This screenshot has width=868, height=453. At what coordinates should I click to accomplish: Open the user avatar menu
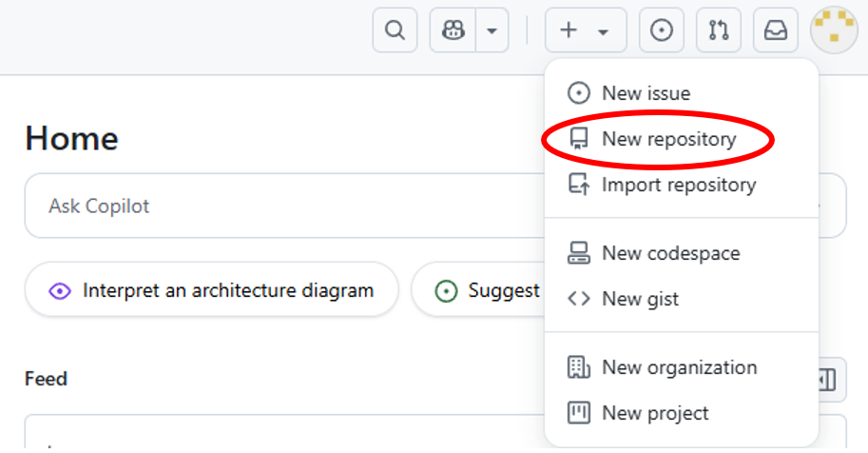coord(834,30)
